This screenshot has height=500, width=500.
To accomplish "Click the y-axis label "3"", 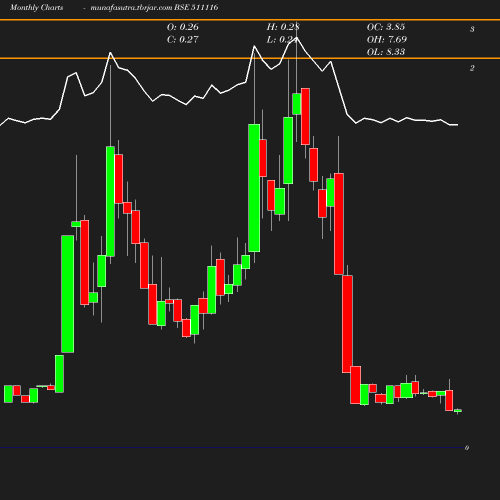I will point(472,29).
